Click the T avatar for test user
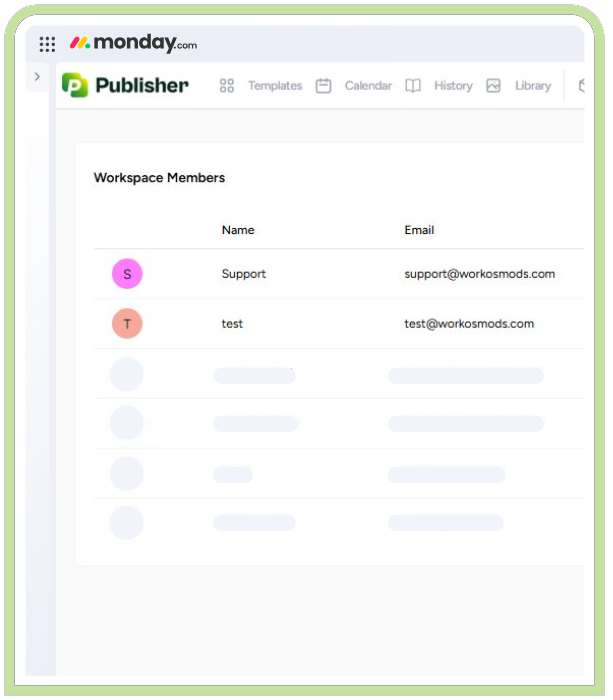This screenshot has height=700, width=613. (127, 324)
